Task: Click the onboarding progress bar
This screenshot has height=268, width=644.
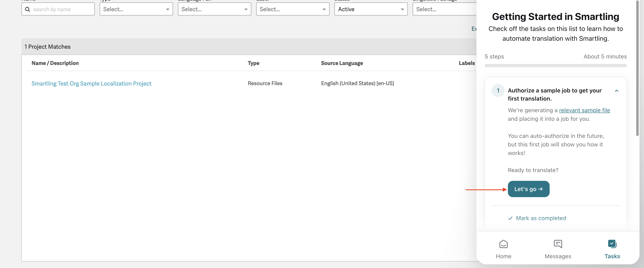Action: (556, 66)
